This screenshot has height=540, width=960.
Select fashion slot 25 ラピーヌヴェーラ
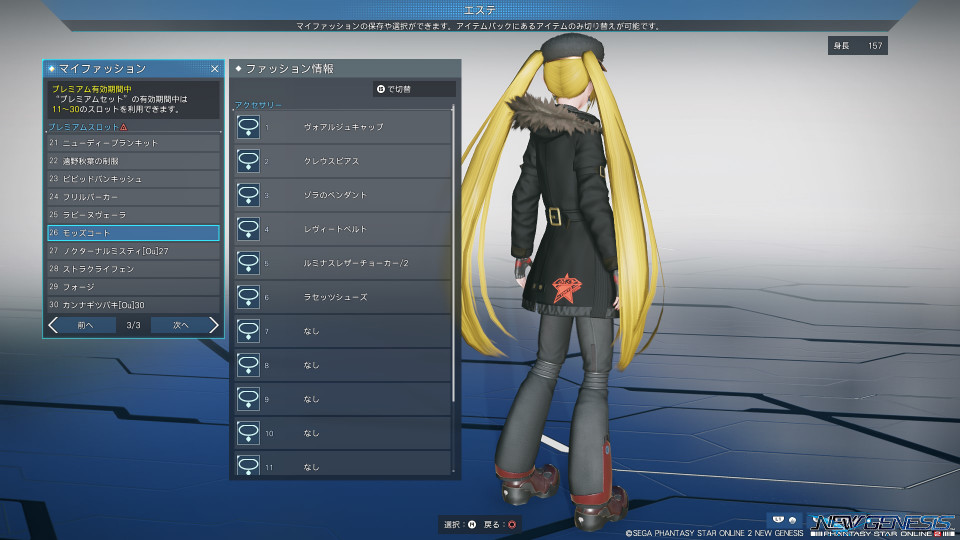point(133,215)
